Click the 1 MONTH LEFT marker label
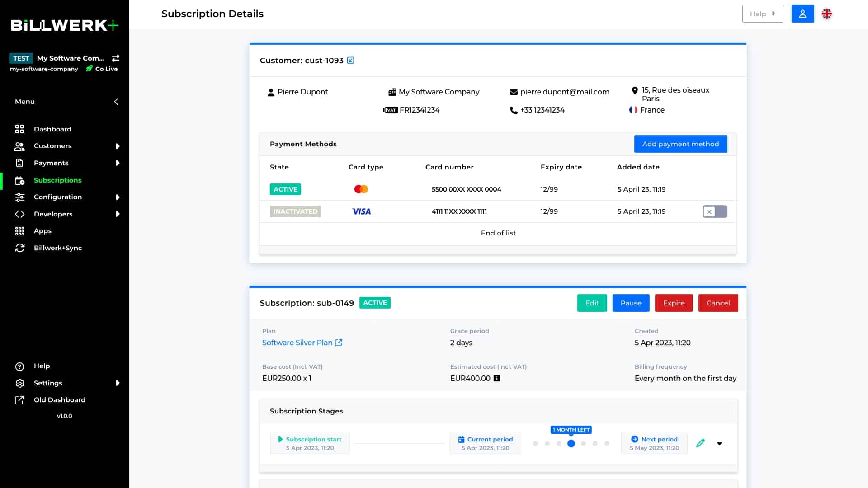 [x=571, y=430]
